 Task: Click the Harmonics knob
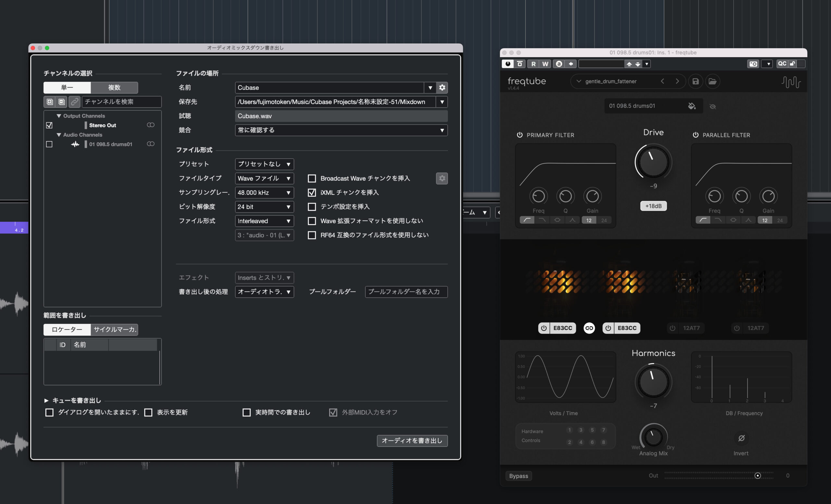pyautogui.click(x=653, y=382)
